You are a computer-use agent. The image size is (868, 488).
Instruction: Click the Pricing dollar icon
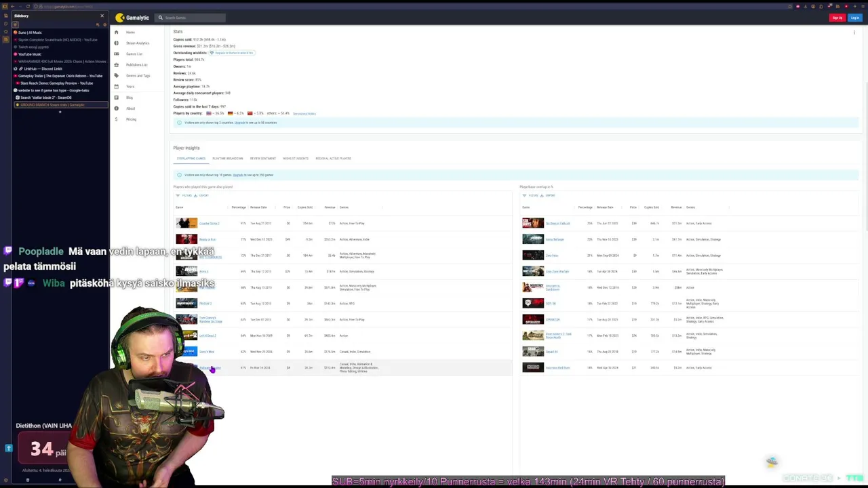[x=116, y=119]
